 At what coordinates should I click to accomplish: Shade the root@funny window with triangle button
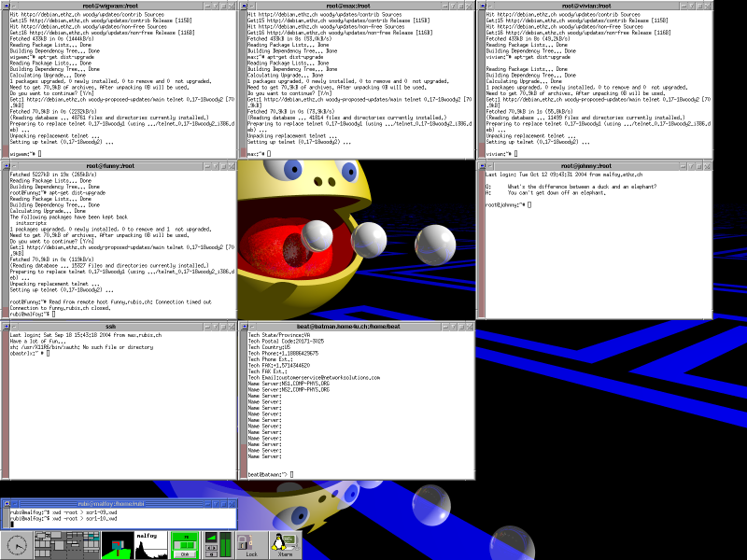pyautogui.click(x=216, y=166)
